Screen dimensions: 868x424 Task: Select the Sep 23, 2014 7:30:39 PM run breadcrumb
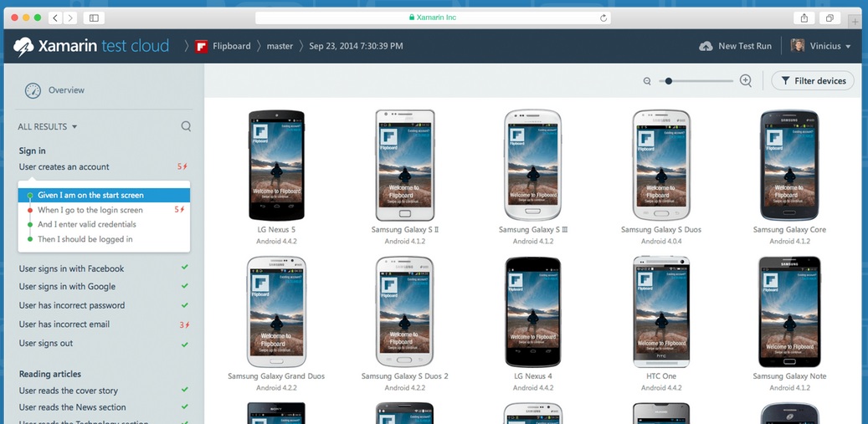pyautogui.click(x=356, y=46)
